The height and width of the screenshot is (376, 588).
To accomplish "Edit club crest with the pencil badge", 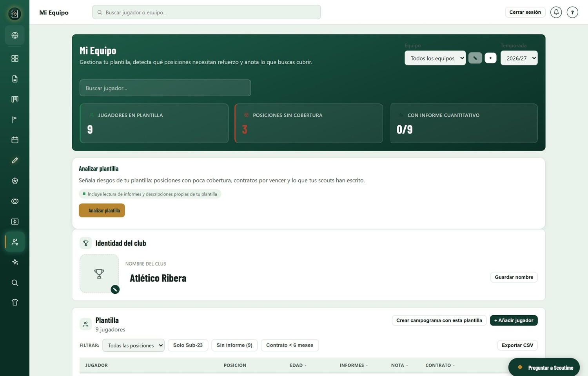I will tap(115, 289).
